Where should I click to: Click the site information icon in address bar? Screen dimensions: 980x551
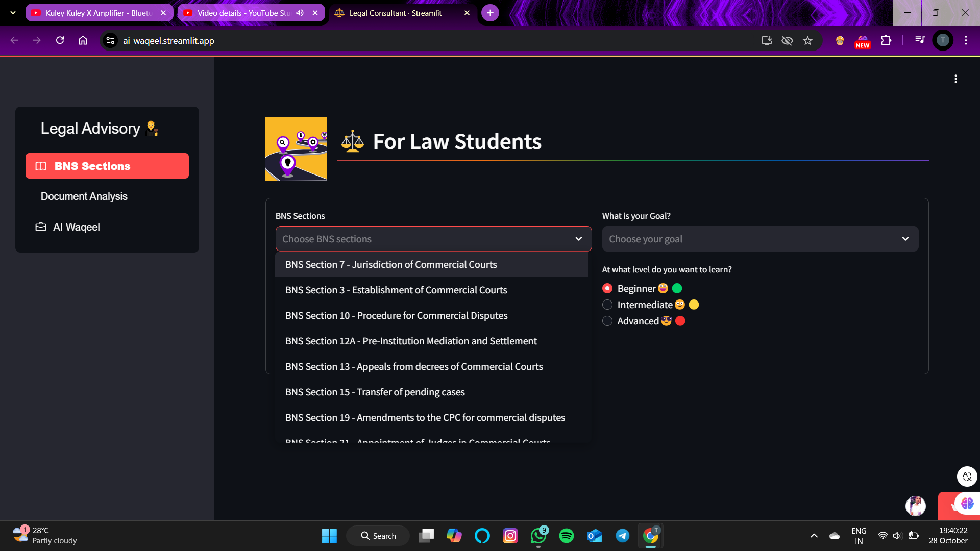[x=110, y=41]
